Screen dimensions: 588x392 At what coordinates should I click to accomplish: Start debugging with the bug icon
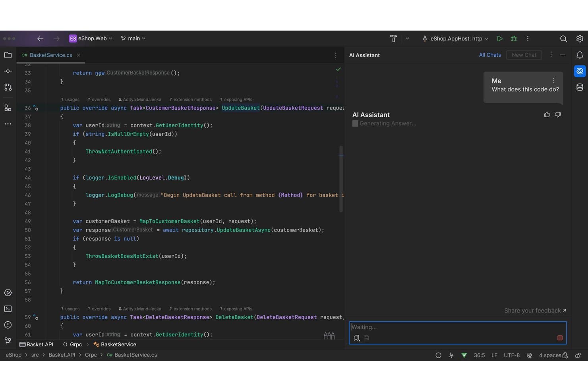coord(514,39)
